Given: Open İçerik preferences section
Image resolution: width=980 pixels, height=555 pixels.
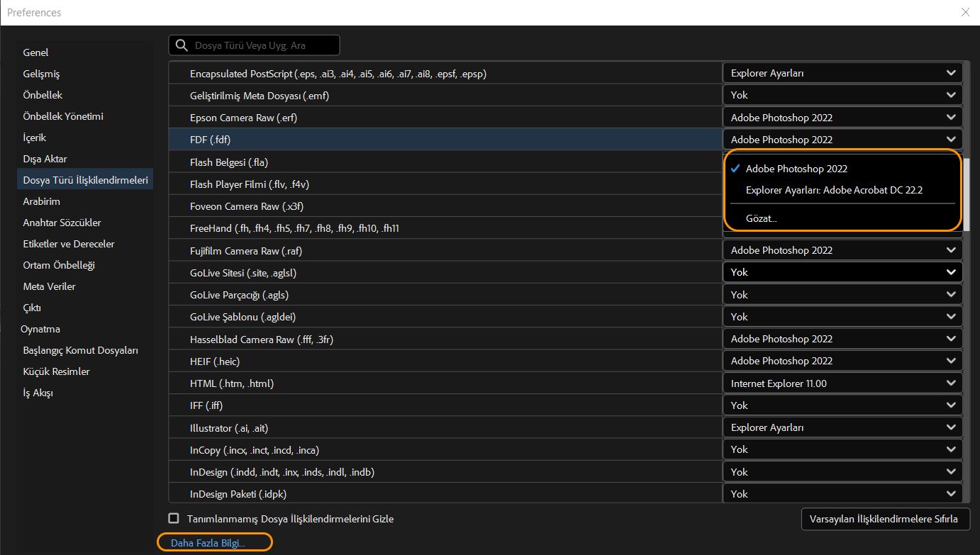Looking at the screenshot, I should (34, 138).
